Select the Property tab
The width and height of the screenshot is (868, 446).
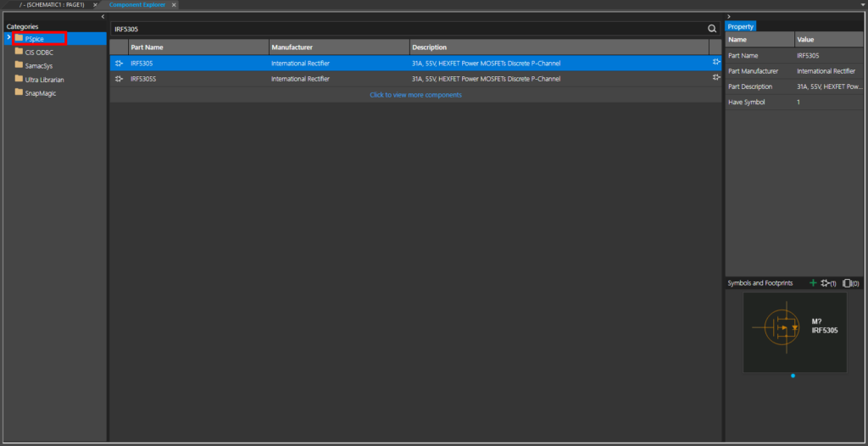coord(740,26)
